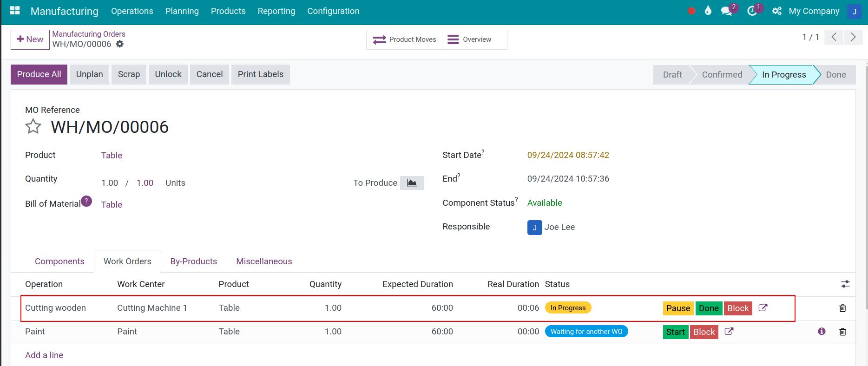Viewport: 868px width, 366px height.
Task: Delete the Cutting wooden work order
Action: (842, 308)
